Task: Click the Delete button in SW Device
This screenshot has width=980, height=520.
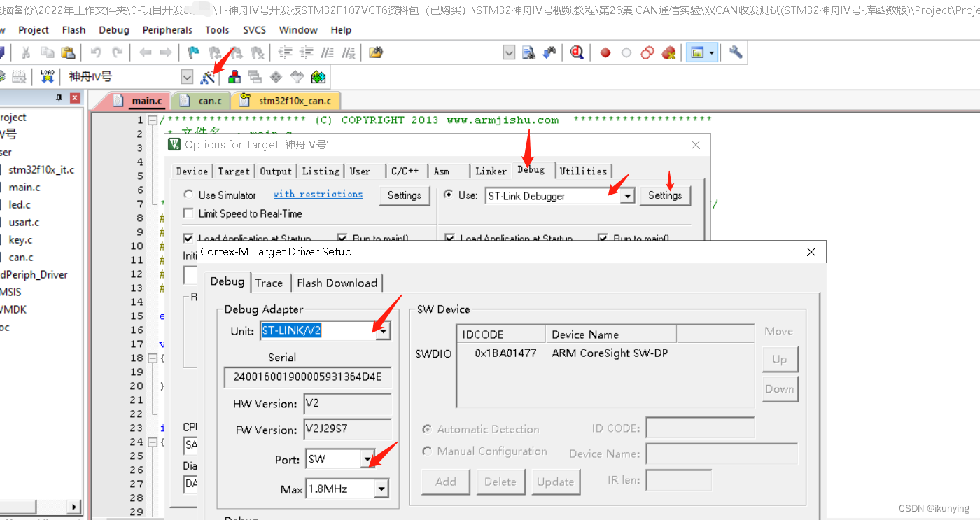Action: click(x=500, y=482)
